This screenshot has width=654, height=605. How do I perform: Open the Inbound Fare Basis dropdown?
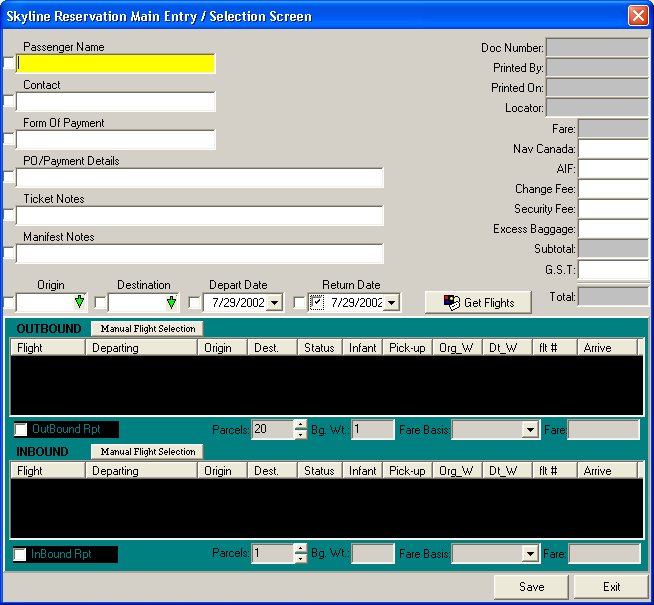pyautogui.click(x=530, y=554)
